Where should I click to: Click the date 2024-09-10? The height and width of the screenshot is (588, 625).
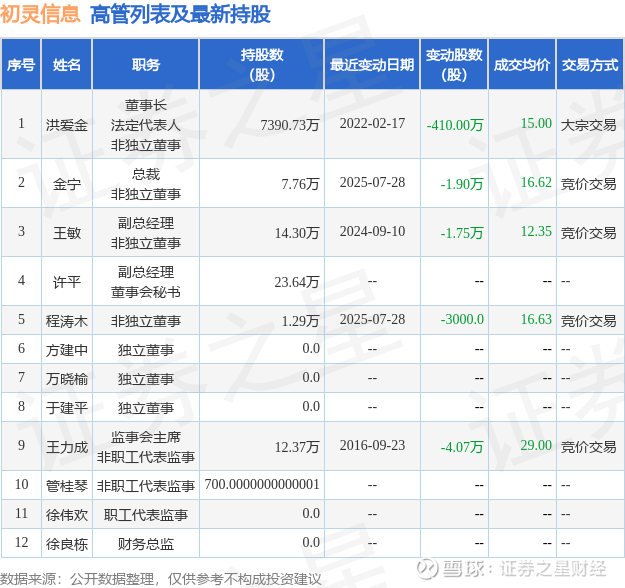coord(372,231)
